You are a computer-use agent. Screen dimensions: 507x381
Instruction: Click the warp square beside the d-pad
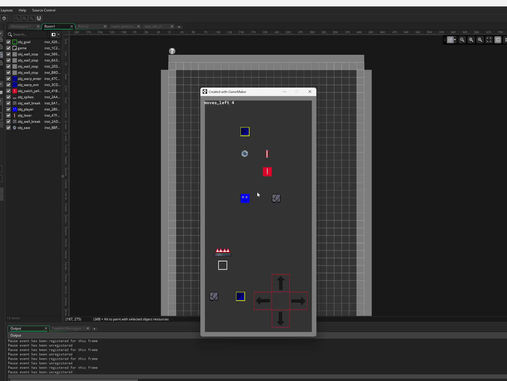click(x=240, y=296)
